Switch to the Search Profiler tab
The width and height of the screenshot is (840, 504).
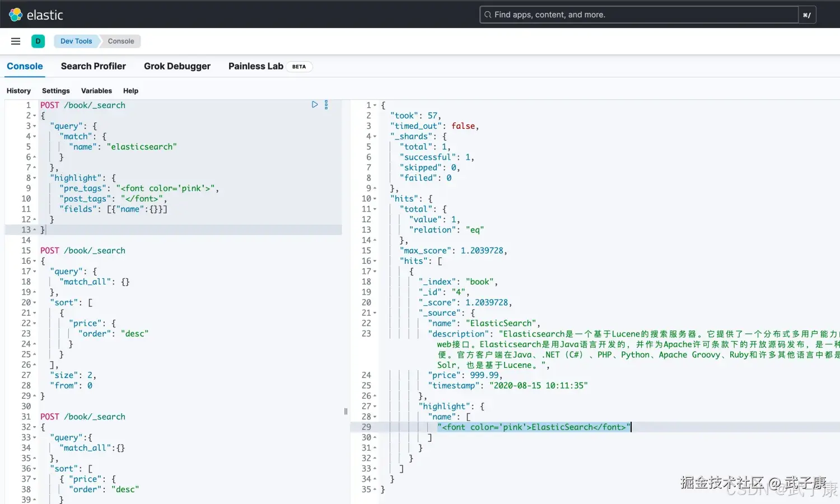(x=93, y=66)
